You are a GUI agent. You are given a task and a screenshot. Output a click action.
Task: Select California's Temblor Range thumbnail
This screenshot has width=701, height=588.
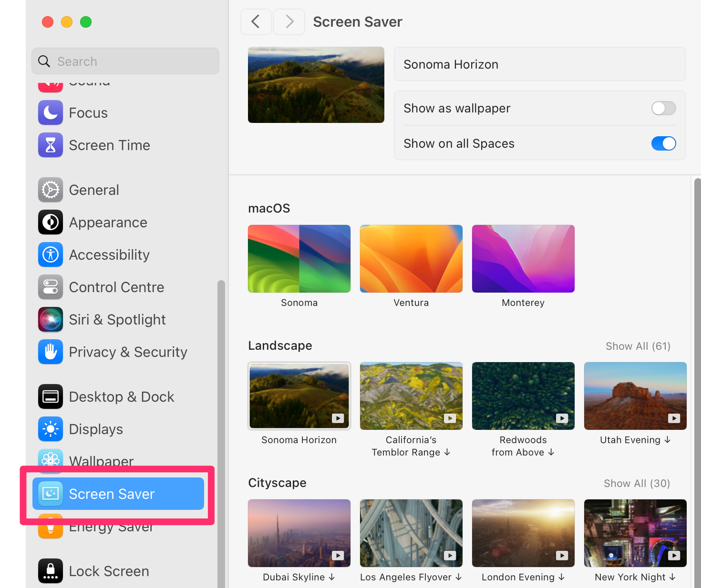pos(411,396)
